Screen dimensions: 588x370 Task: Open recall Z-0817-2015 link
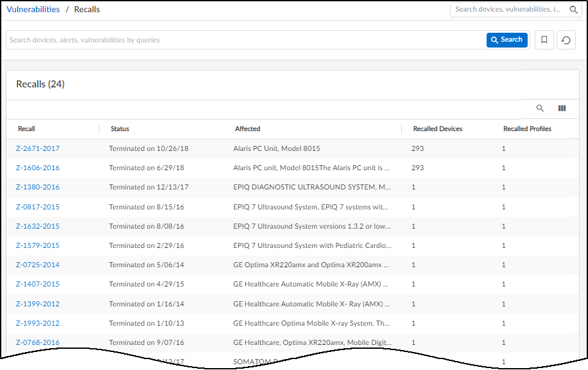(37, 207)
